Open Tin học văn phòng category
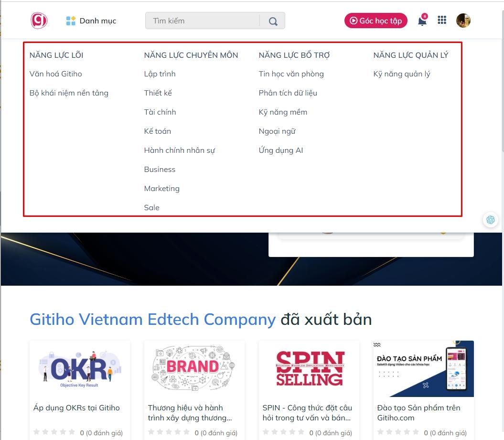504x440 pixels. pos(291,74)
